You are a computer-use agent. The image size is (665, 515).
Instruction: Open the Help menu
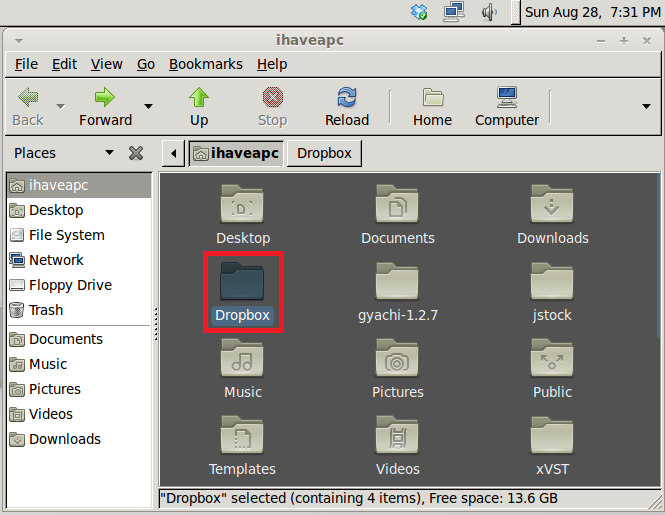[x=272, y=64]
